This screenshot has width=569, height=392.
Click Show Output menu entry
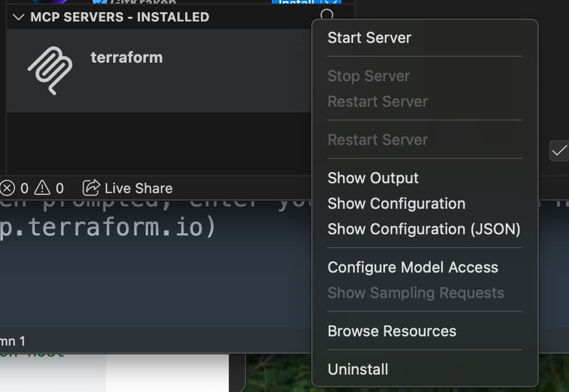[373, 178]
